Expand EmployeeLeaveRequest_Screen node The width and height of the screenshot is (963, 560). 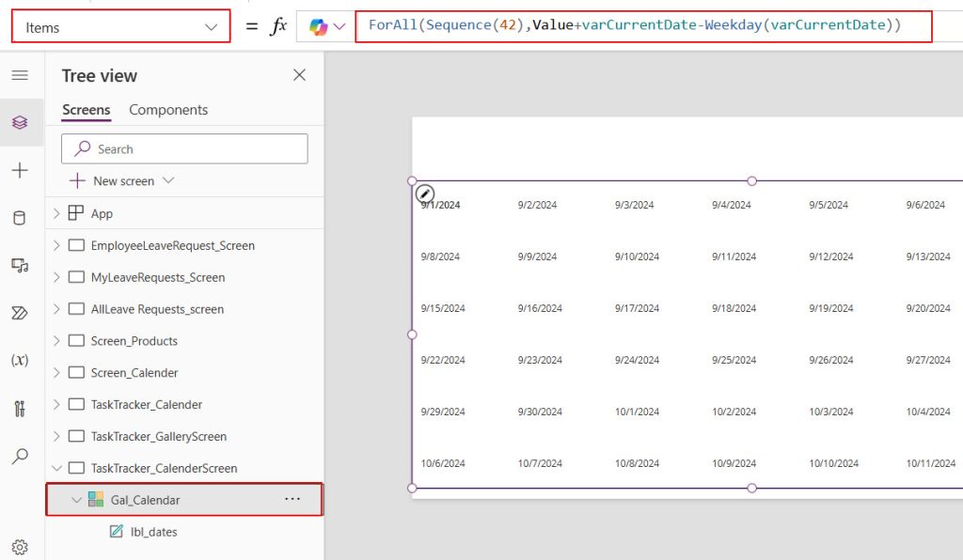[x=56, y=244]
